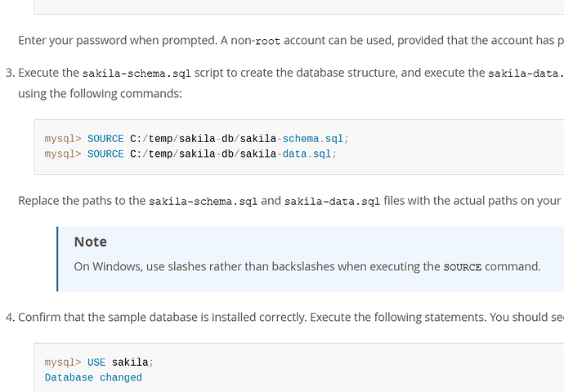Screen dimensions: 564x392
Task: Click the 'On Windows, use slashes' note text
Action: coord(307,266)
